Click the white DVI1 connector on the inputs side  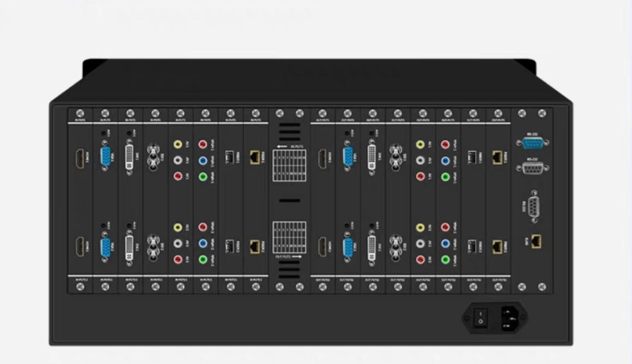tap(129, 157)
